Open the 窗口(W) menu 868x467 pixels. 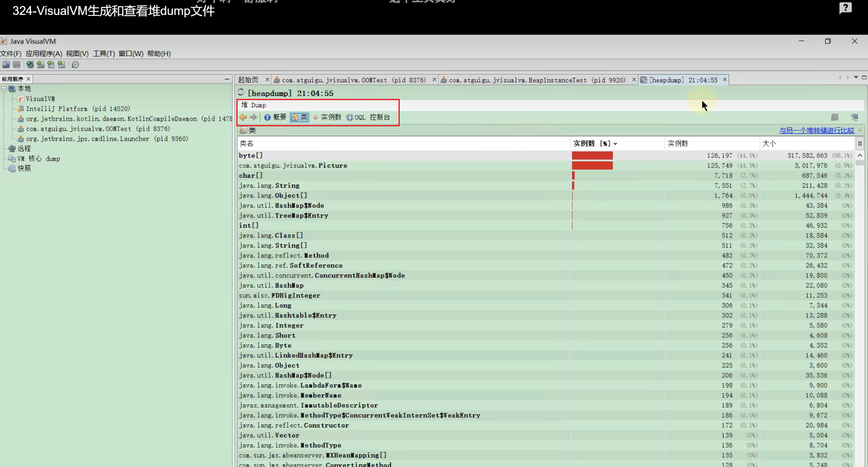point(131,53)
